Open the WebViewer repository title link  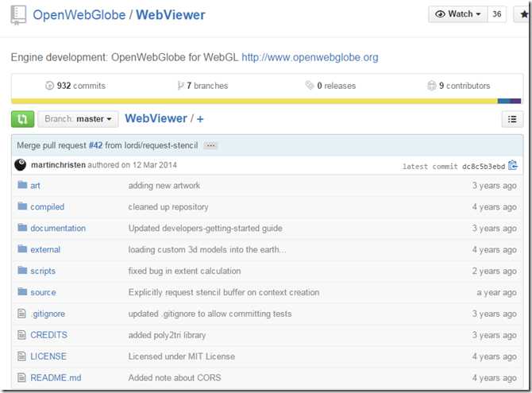pyautogui.click(x=171, y=15)
